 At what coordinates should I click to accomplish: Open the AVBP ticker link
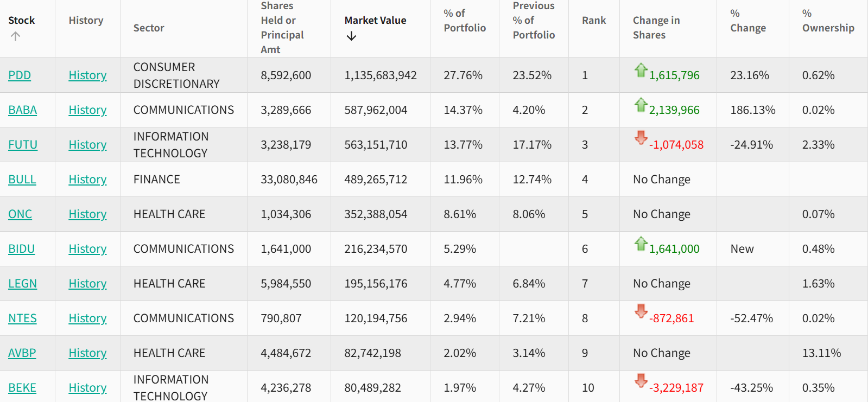point(22,353)
